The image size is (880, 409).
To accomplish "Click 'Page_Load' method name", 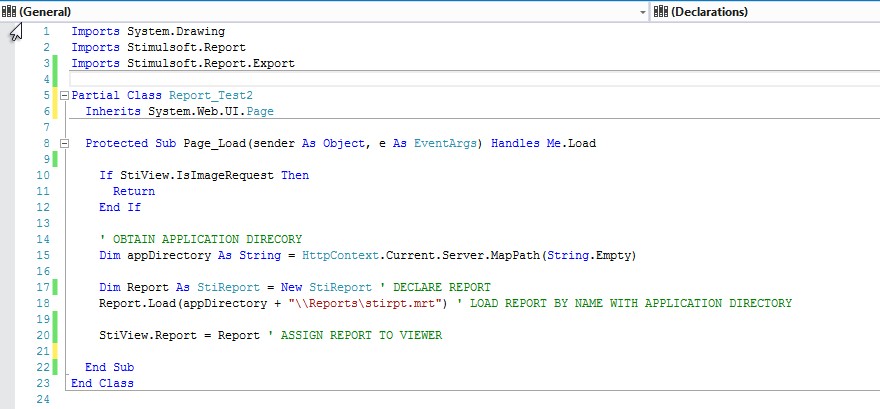I will 214,144.
